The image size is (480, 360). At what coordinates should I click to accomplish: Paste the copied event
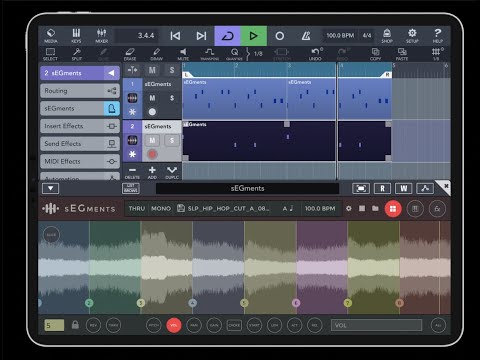point(402,54)
